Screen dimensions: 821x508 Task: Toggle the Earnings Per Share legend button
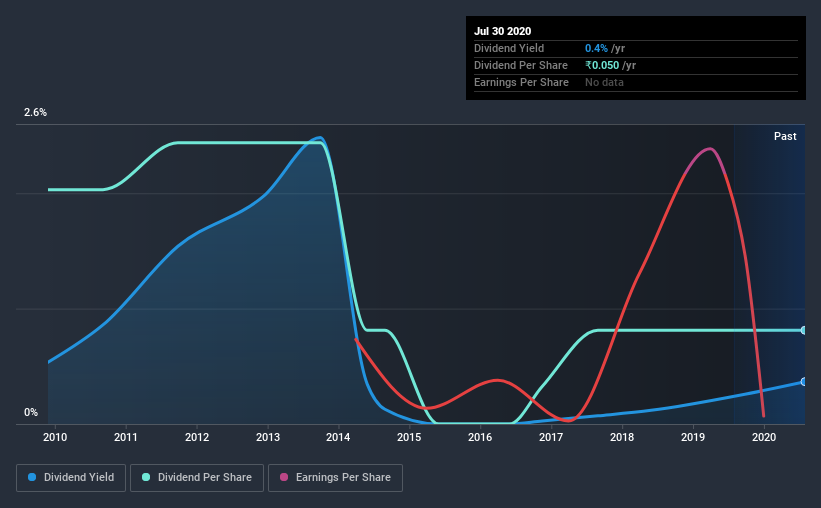[x=335, y=478]
